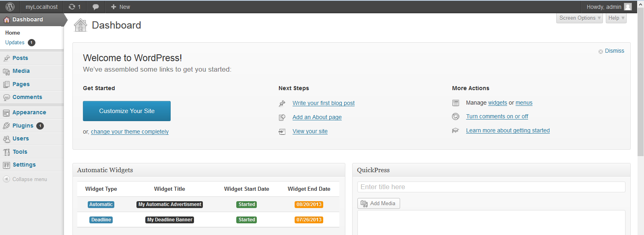
Task: Open the widgets link
Action: [497, 103]
